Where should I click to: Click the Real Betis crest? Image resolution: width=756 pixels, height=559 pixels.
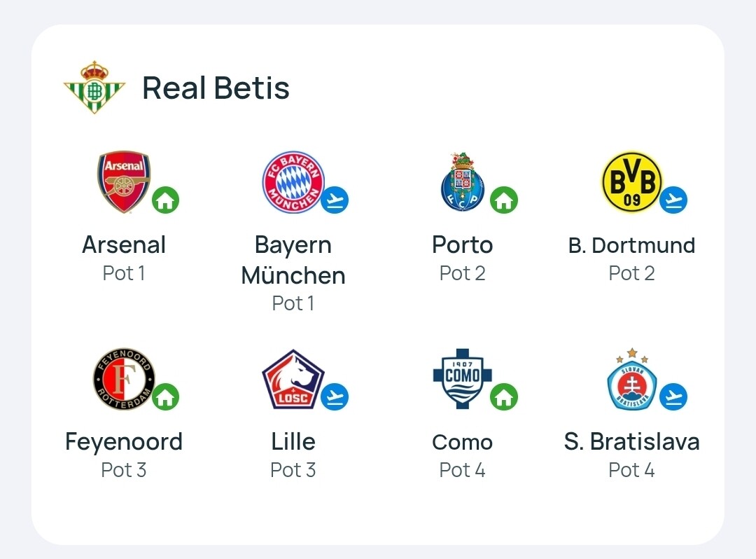[94, 88]
